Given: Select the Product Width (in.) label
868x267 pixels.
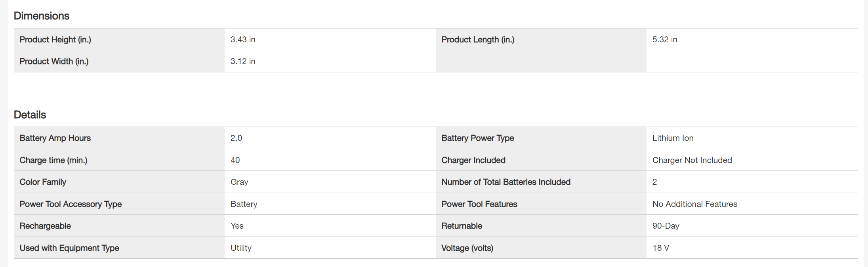Looking at the screenshot, I should pos(54,61).
